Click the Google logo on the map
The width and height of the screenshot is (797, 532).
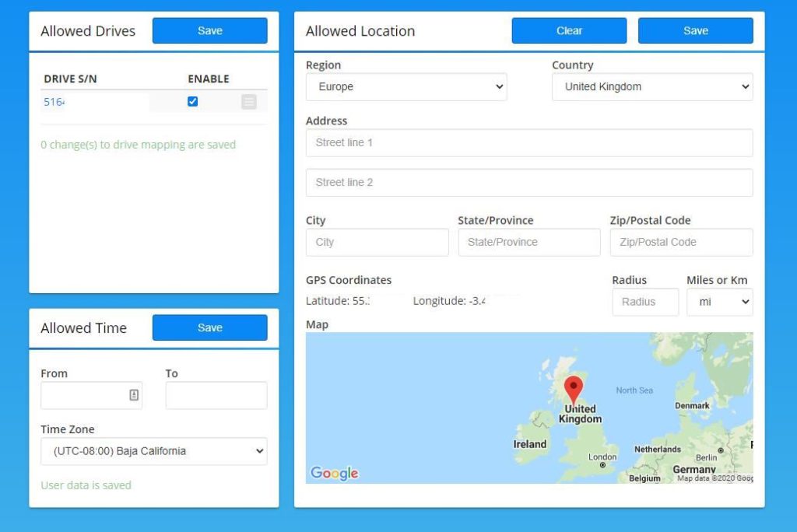(x=335, y=473)
